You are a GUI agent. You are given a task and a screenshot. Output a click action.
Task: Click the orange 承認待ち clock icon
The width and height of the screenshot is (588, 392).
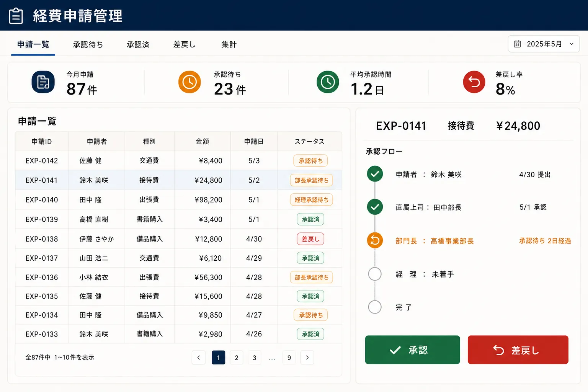(x=189, y=82)
